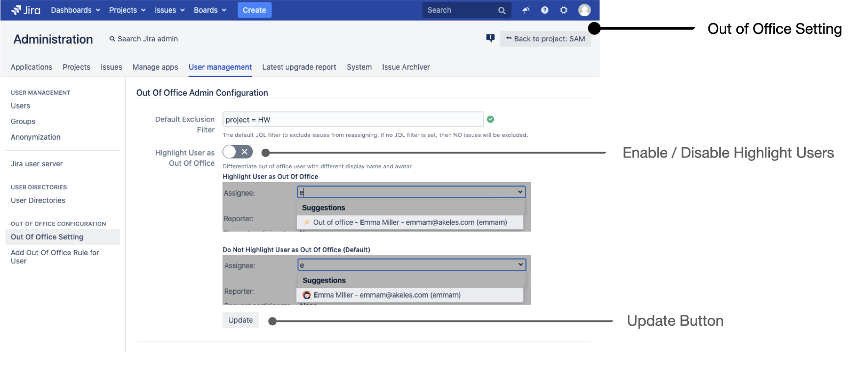Click the blue Create button
Image resolution: width=868 pixels, height=391 pixels.
254,10
